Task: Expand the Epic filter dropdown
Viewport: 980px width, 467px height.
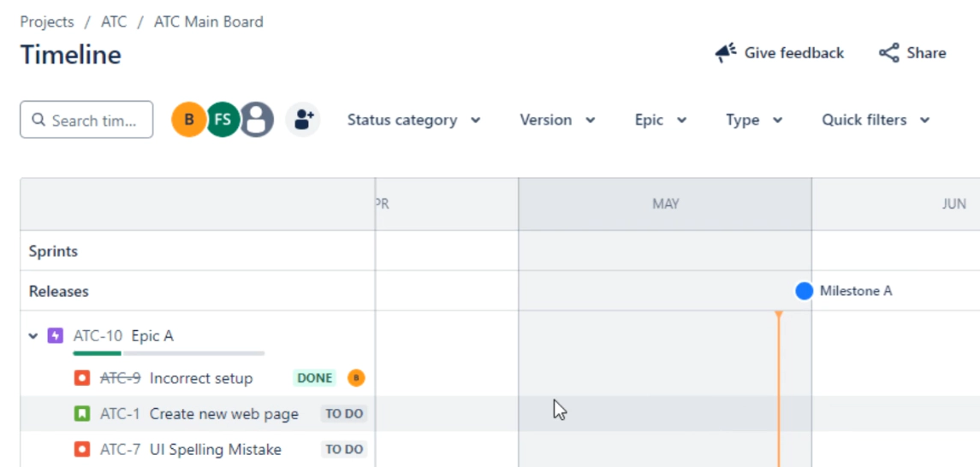Action: pyautogui.click(x=661, y=120)
